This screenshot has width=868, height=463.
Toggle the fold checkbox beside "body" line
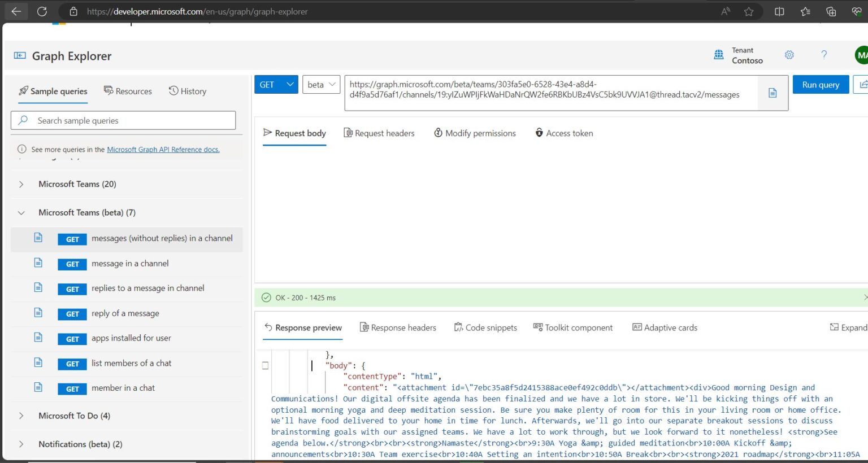pyautogui.click(x=265, y=365)
